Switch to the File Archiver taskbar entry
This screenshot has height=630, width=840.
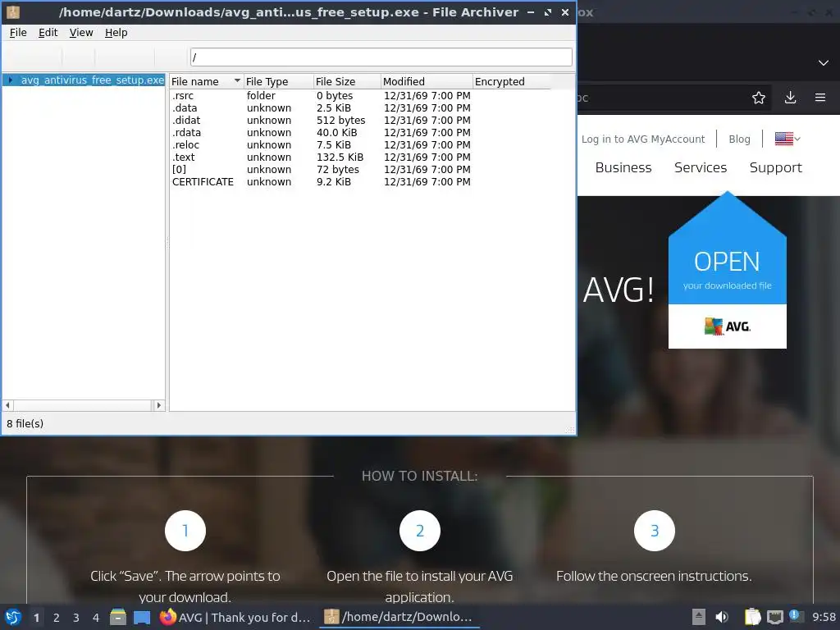coord(399,617)
